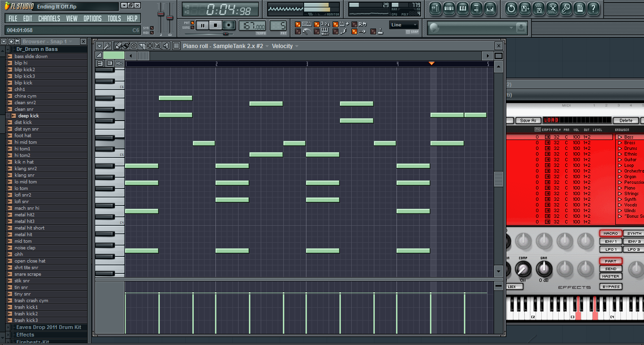
Task: Expand the Piano category in SampleTank browser
Action: tap(620, 188)
